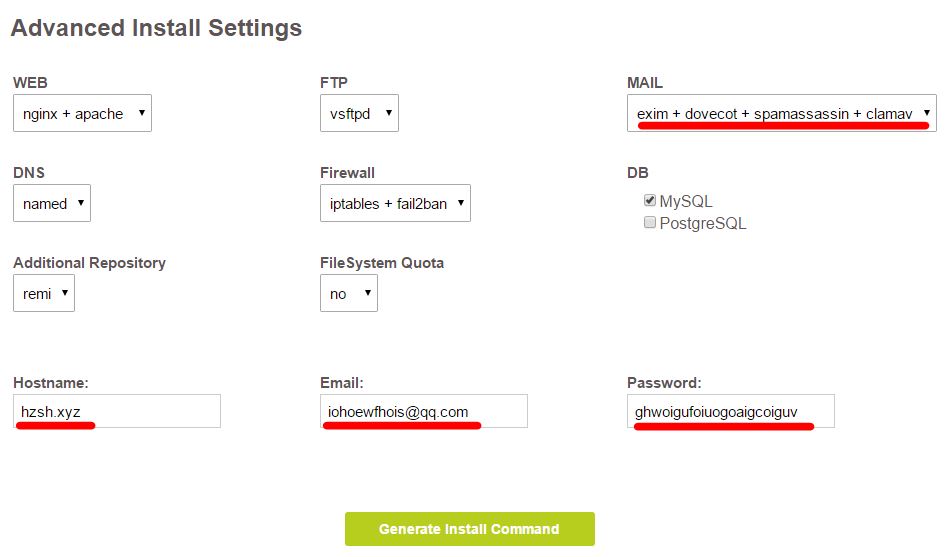Click into the Hostname input field
Screen dimensions: 952x557
pyautogui.click(x=117, y=411)
